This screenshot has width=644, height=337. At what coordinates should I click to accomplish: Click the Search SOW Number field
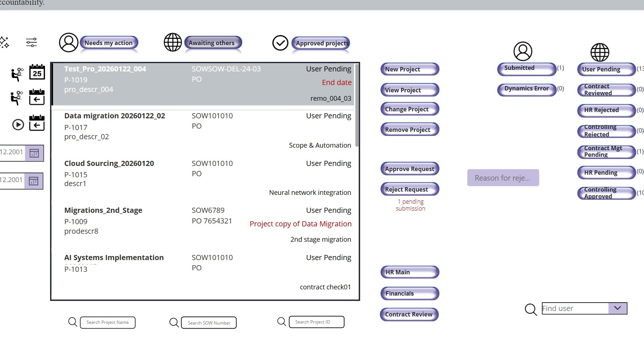[x=209, y=323]
